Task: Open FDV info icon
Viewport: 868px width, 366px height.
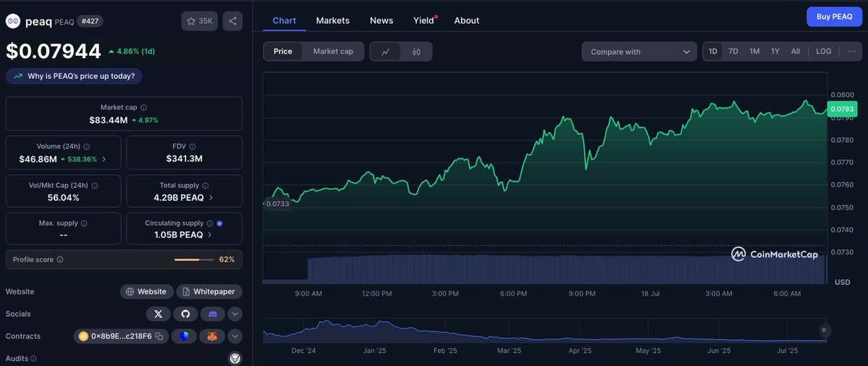Action: pyautogui.click(x=192, y=146)
